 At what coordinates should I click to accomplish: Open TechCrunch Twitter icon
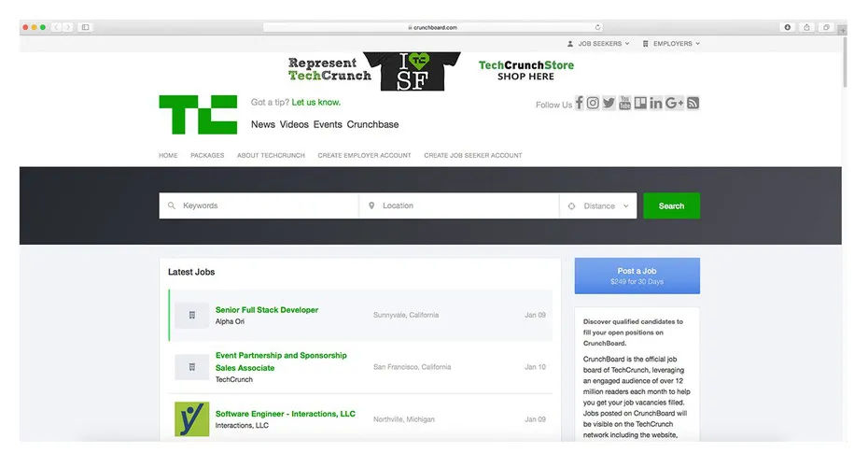[x=609, y=103]
